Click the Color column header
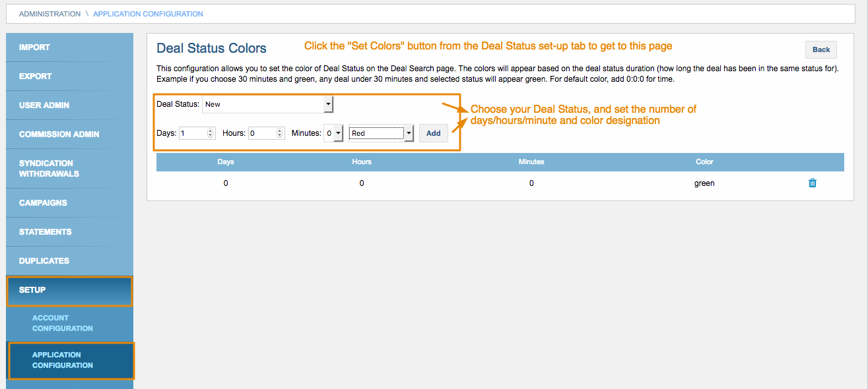Viewport: 868px width, 389px height. tap(704, 162)
